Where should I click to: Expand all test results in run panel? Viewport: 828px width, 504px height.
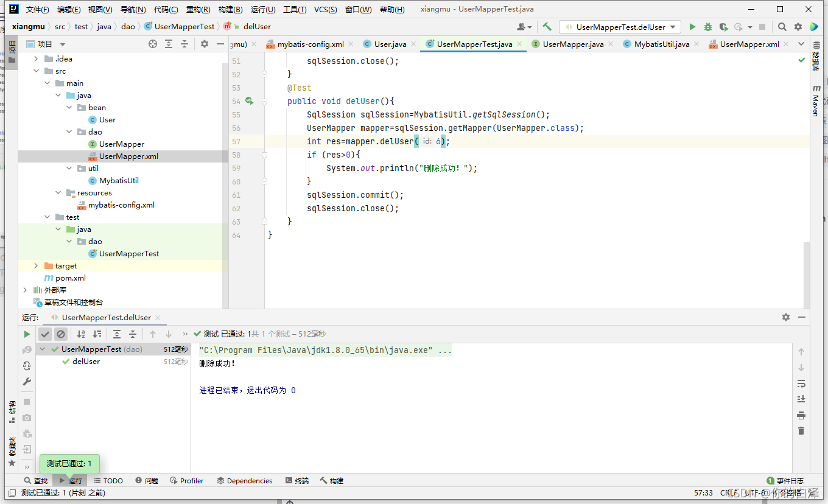117,334
